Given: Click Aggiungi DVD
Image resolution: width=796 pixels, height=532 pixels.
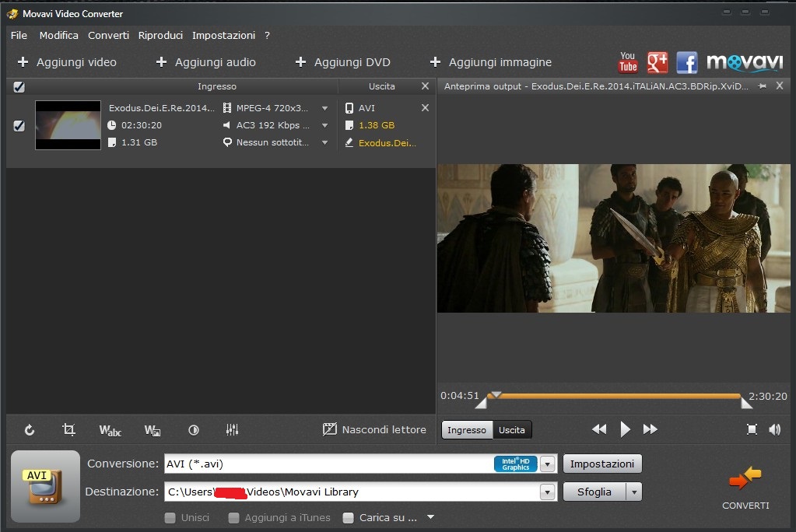Looking at the screenshot, I should tap(342, 62).
